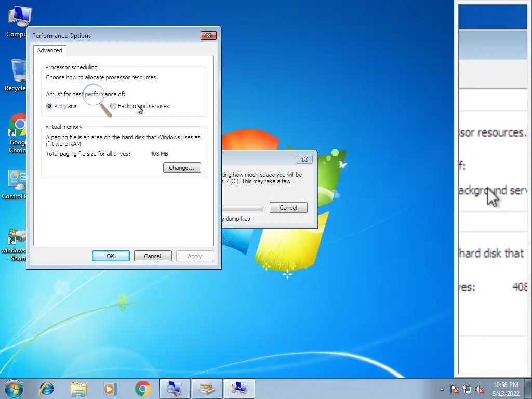Confirm Performance Options with OK
This screenshot has height=399, width=532.
(111, 256)
